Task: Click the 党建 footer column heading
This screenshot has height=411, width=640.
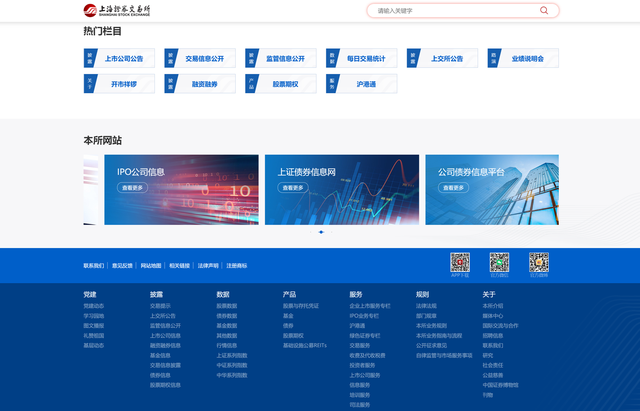Action: (x=90, y=294)
